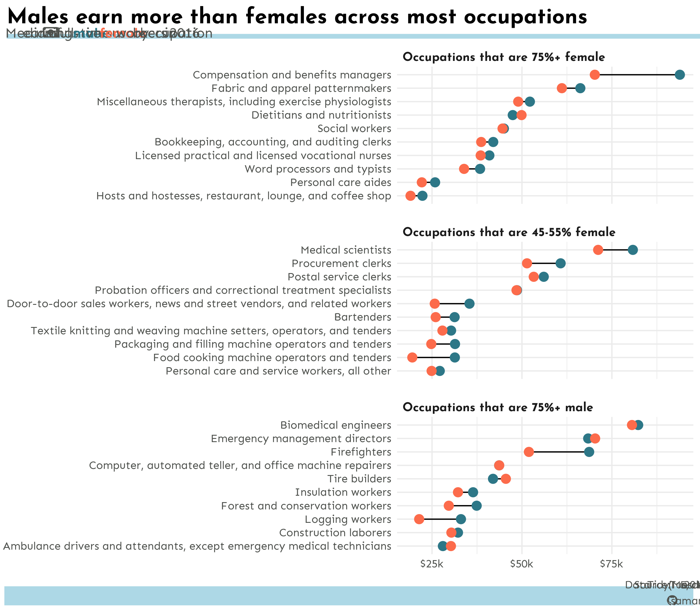Click Medical scientists male earnings dot
700x612 pixels.
pos(632,250)
